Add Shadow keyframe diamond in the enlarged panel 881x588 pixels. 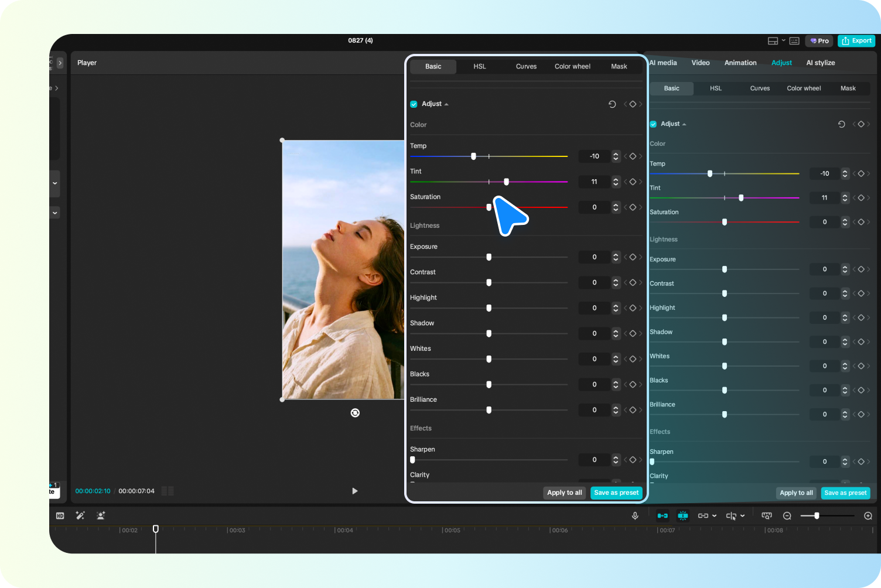(633, 334)
